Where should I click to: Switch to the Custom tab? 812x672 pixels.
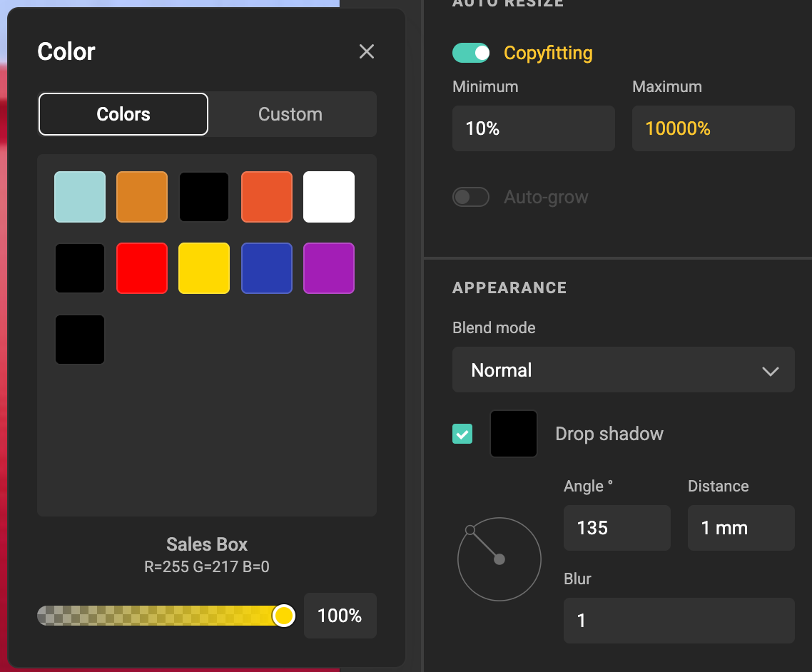[290, 114]
